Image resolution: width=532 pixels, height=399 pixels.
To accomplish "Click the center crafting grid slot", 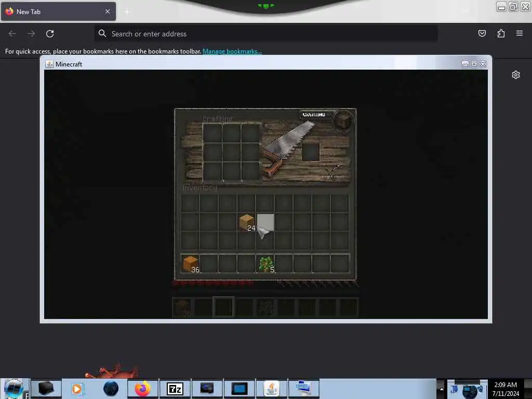I will (x=231, y=152).
